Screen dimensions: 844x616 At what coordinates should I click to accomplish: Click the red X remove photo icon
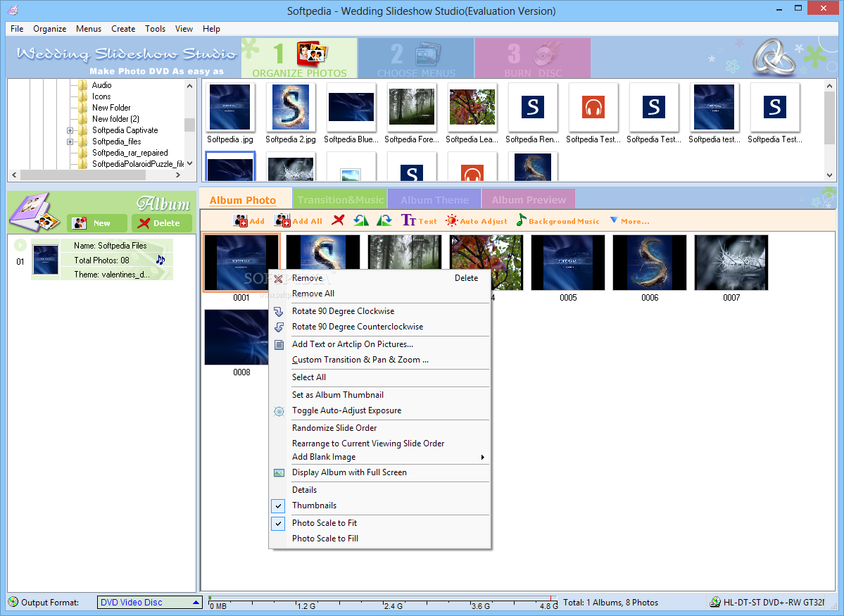coord(338,220)
